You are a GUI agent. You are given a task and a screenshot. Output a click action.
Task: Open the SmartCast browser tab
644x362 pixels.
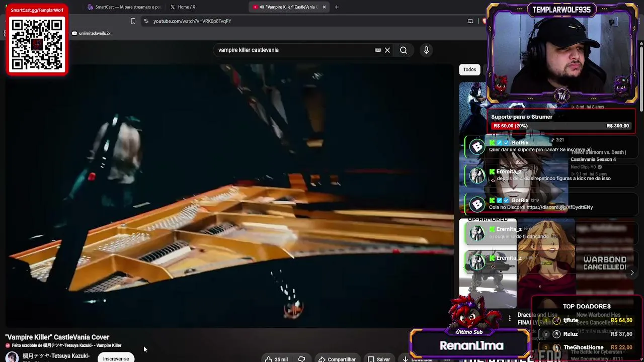tap(124, 7)
